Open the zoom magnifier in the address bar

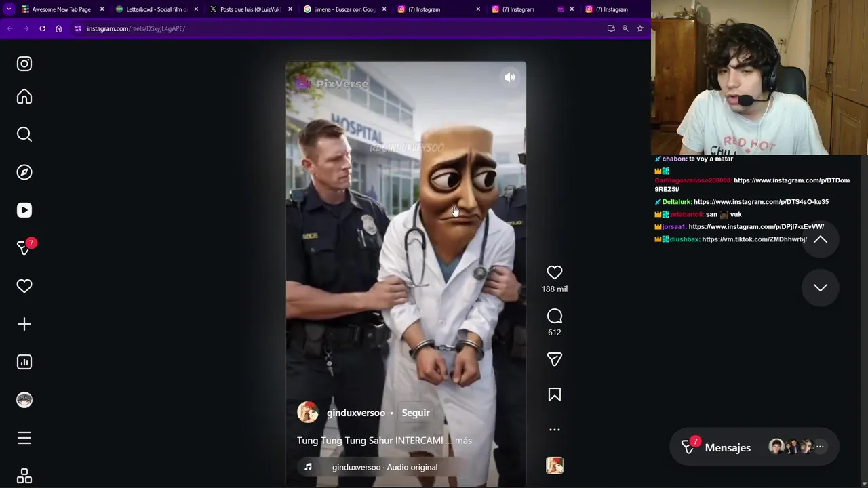pyautogui.click(x=625, y=28)
